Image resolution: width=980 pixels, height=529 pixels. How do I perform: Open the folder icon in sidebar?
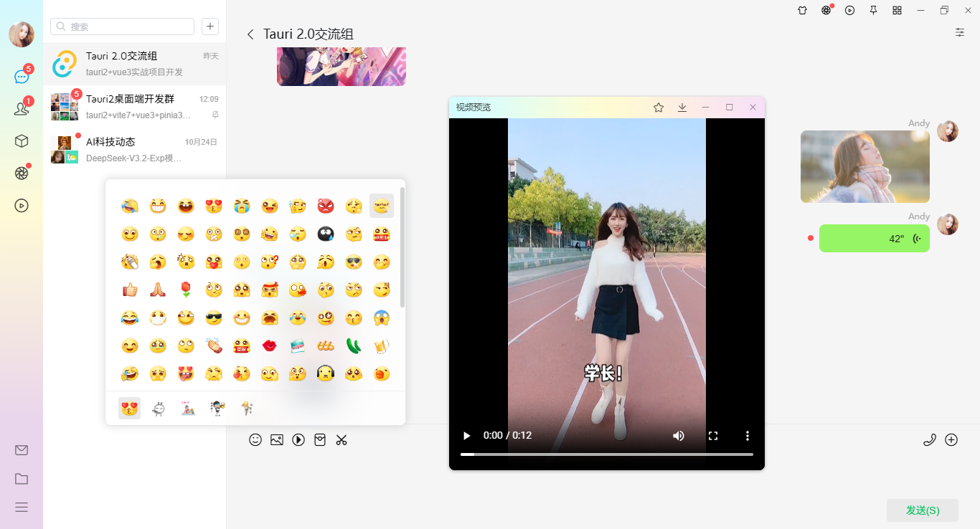(22, 479)
